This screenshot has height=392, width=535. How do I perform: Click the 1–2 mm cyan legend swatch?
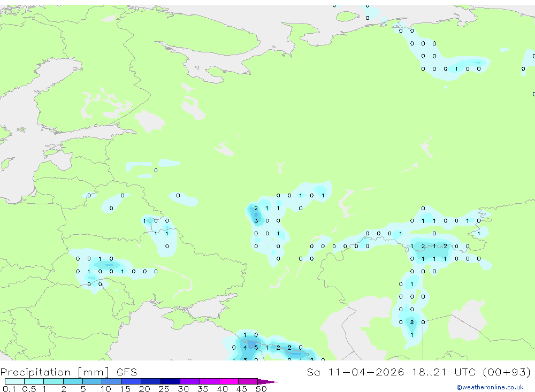[x=53, y=381]
